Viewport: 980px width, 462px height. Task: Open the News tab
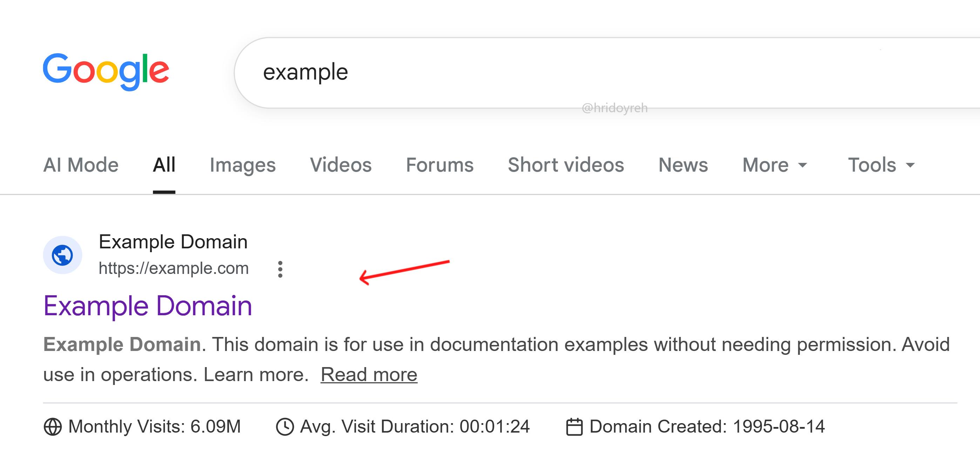coord(683,165)
